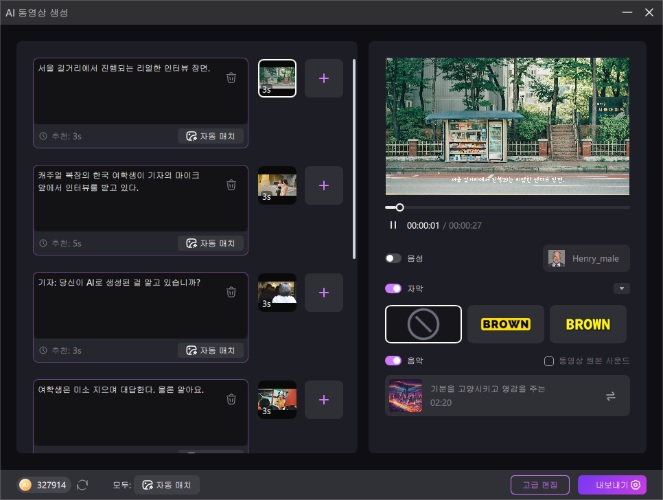Image resolution: width=663 pixels, height=500 pixels.
Task: Delete the smiling student answer scene
Action: click(x=231, y=399)
